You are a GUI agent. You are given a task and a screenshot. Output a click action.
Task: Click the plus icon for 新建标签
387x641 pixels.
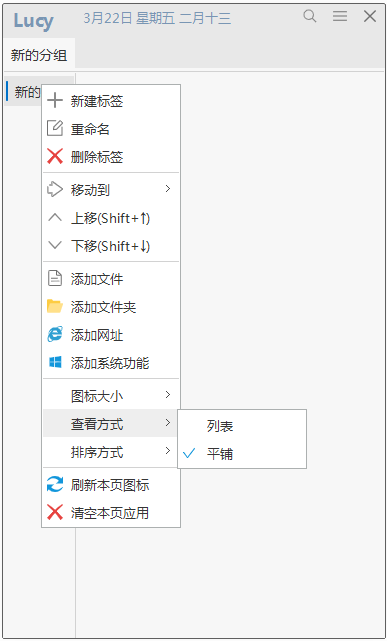tap(55, 101)
